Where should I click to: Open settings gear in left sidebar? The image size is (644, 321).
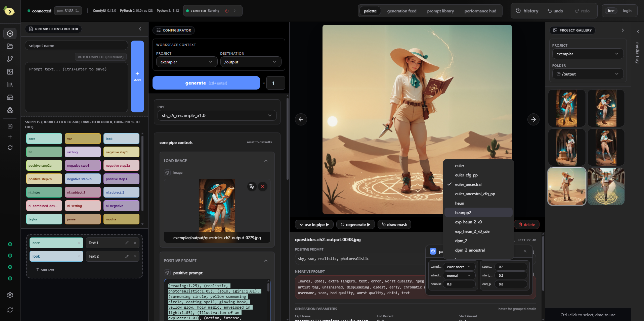point(10,295)
